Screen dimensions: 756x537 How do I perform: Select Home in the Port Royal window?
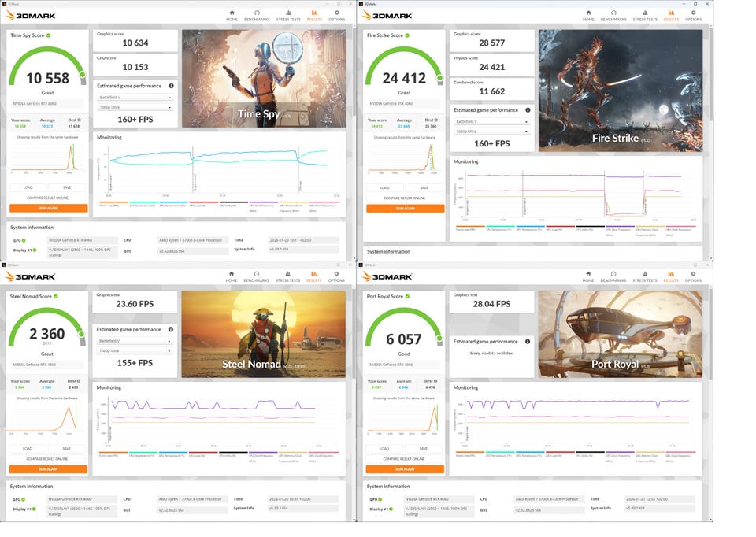tap(587, 276)
